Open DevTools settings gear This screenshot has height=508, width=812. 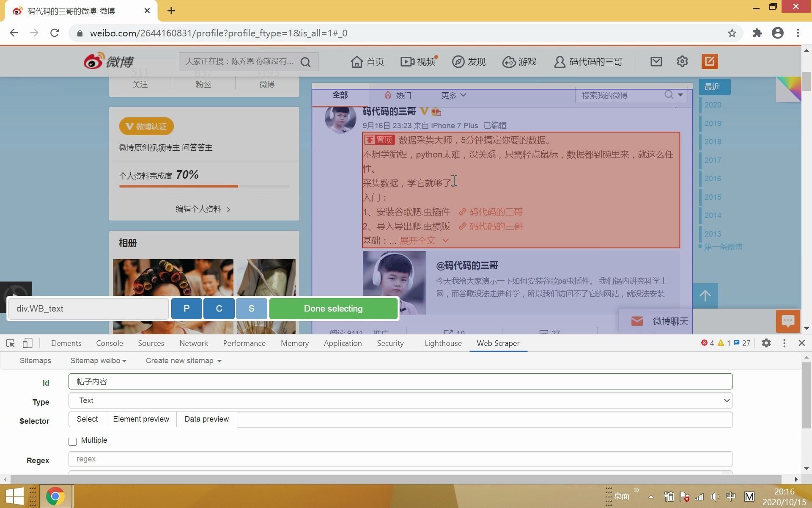[x=766, y=343]
